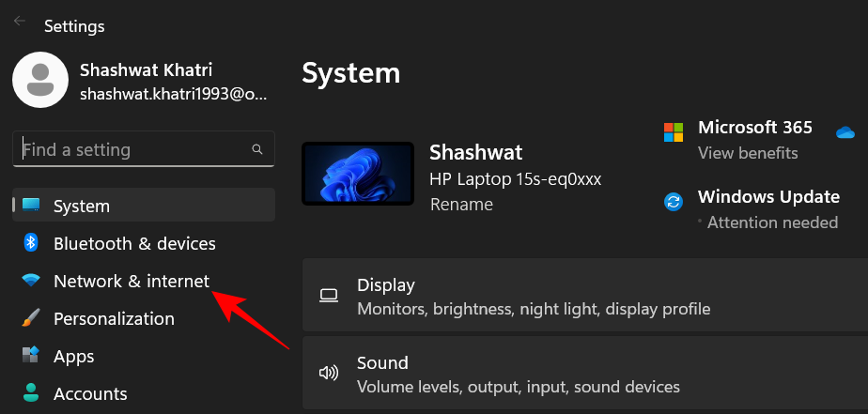Click the OneDrive cloud icon

point(845,132)
